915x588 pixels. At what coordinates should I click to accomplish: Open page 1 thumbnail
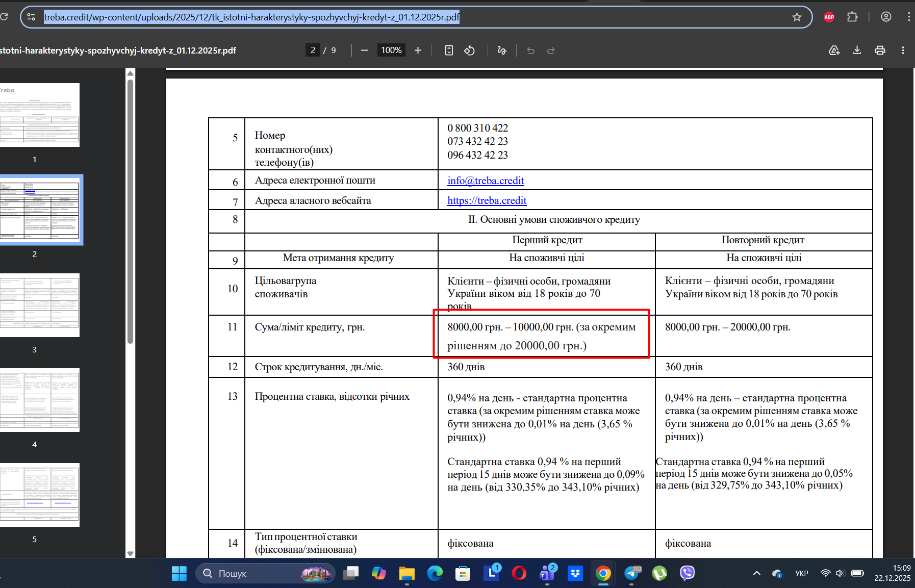pyautogui.click(x=40, y=115)
